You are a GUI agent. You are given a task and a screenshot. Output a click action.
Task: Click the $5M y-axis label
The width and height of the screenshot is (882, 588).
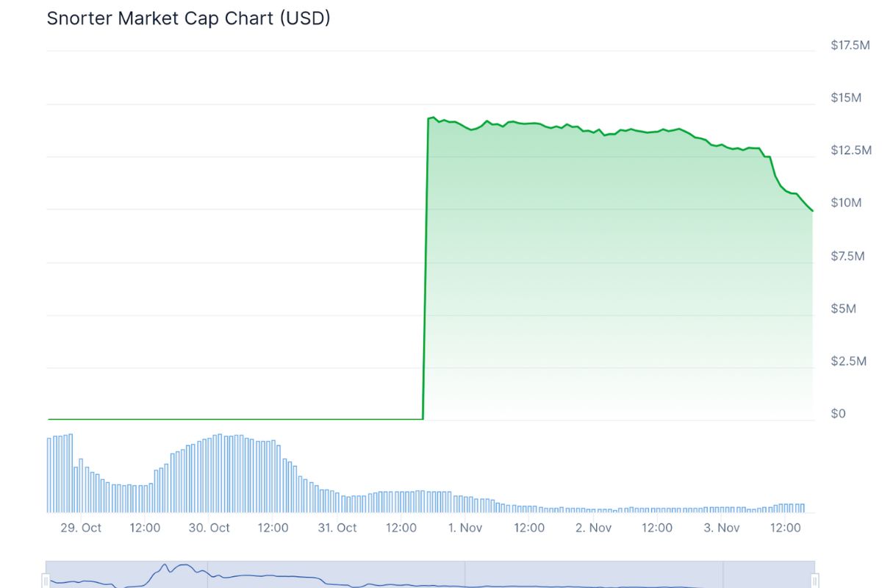coord(843,308)
